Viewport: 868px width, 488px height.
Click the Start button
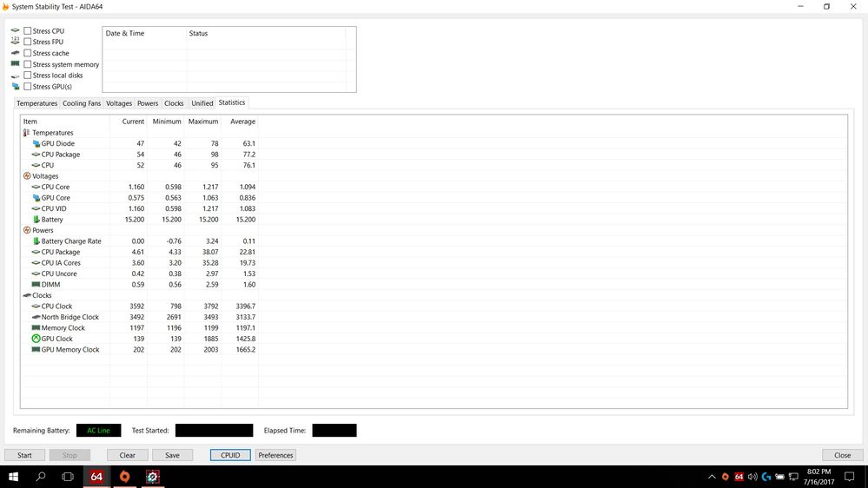(x=24, y=455)
